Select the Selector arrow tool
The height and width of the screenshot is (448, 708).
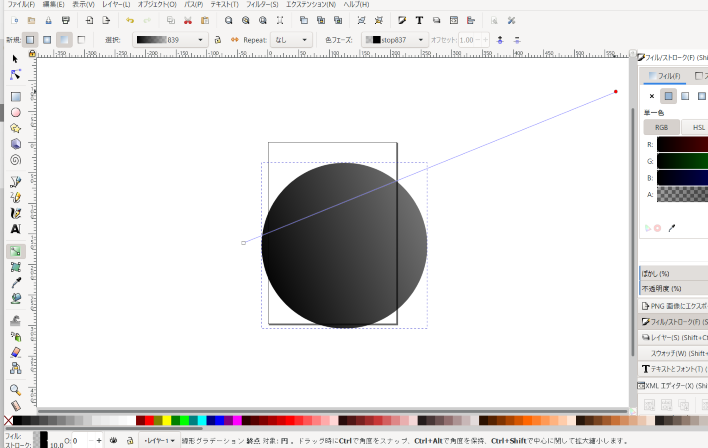coord(15,59)
